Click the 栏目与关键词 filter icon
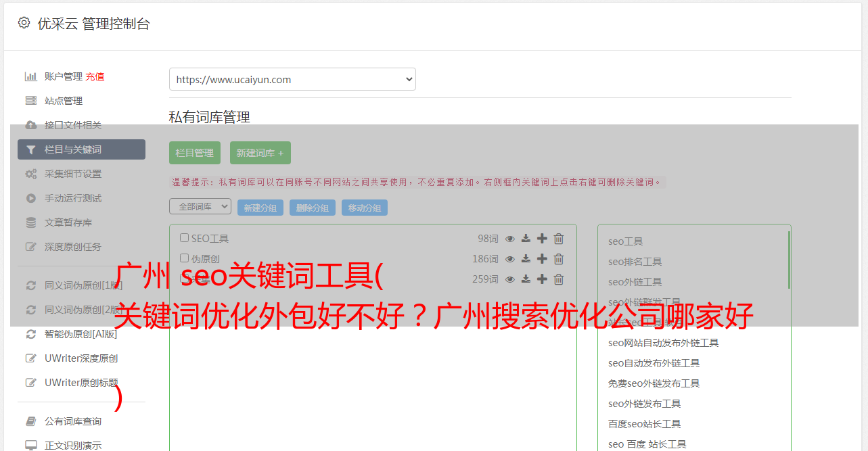 coord(31,149)
